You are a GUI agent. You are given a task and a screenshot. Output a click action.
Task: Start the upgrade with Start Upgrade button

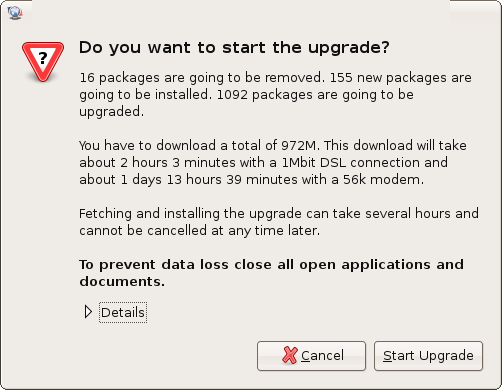428,356
